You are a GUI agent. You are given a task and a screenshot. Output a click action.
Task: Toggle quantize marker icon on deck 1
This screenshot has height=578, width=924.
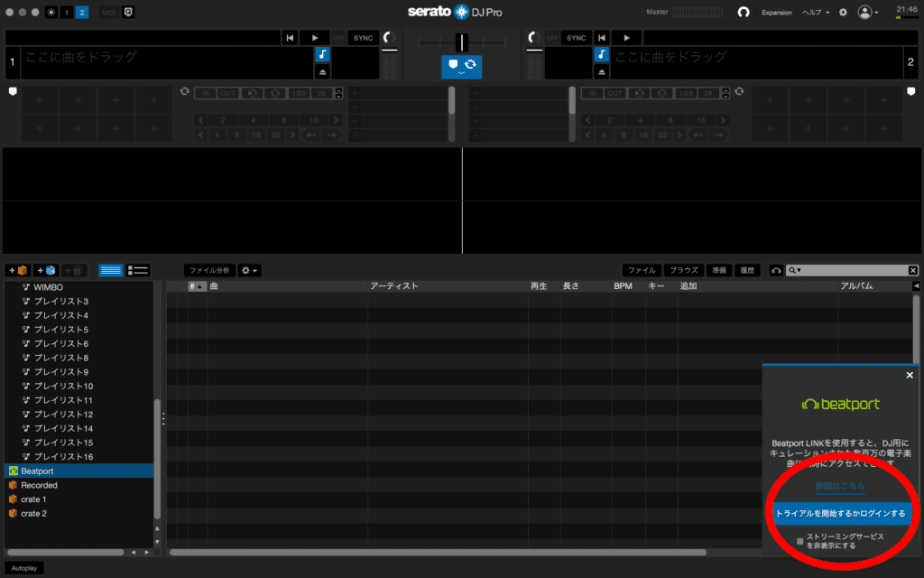[x=13, y=91]
